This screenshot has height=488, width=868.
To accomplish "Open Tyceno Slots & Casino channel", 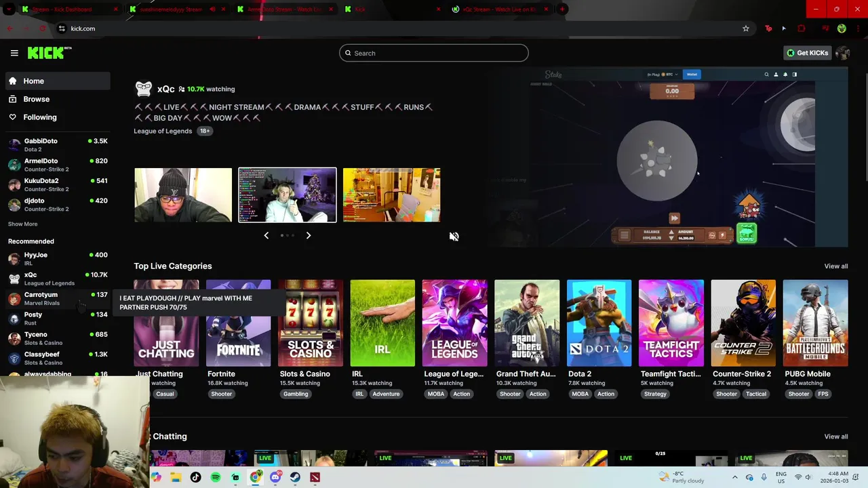I will tap(58, 338).
